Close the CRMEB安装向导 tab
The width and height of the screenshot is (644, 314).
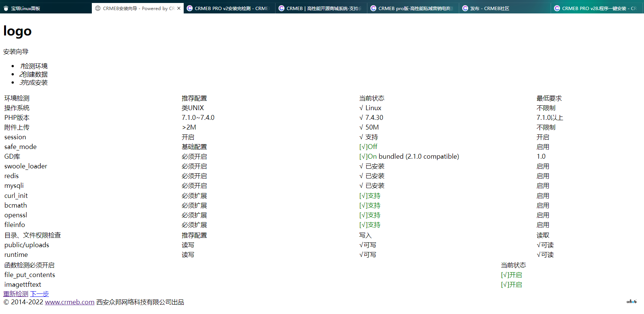[x=179, y=8]
